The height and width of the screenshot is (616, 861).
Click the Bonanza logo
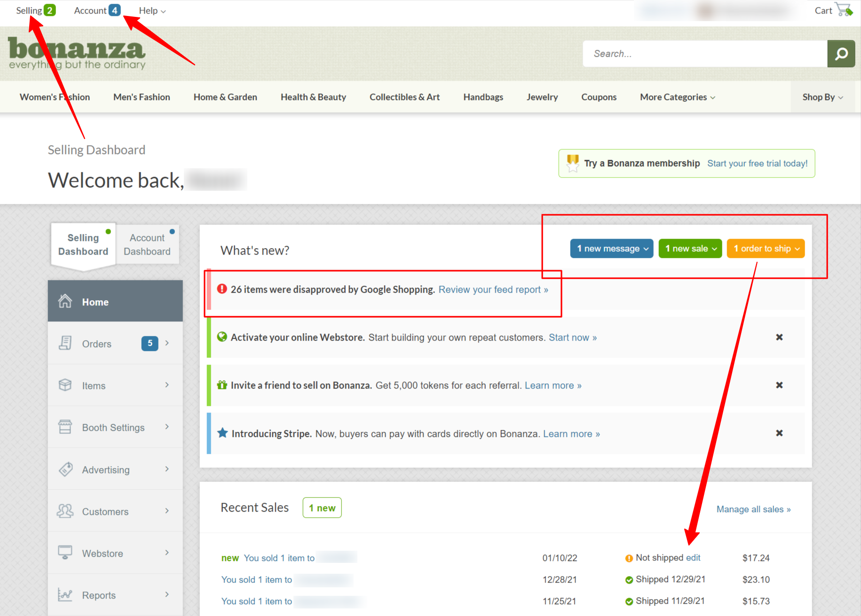77,53
